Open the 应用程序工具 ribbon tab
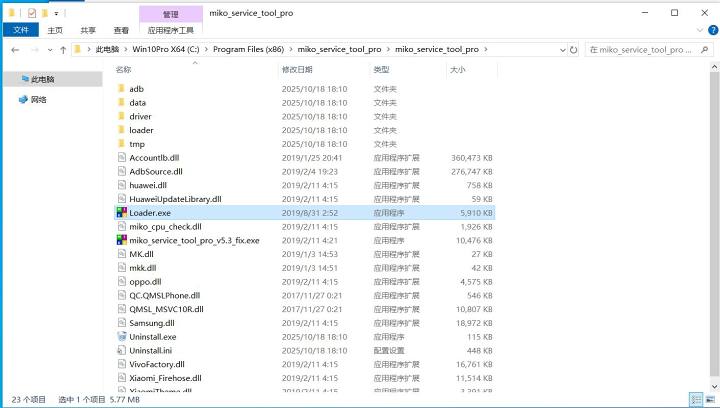Image resolution: width=720 pixels, height=408 pixels. 171,30
